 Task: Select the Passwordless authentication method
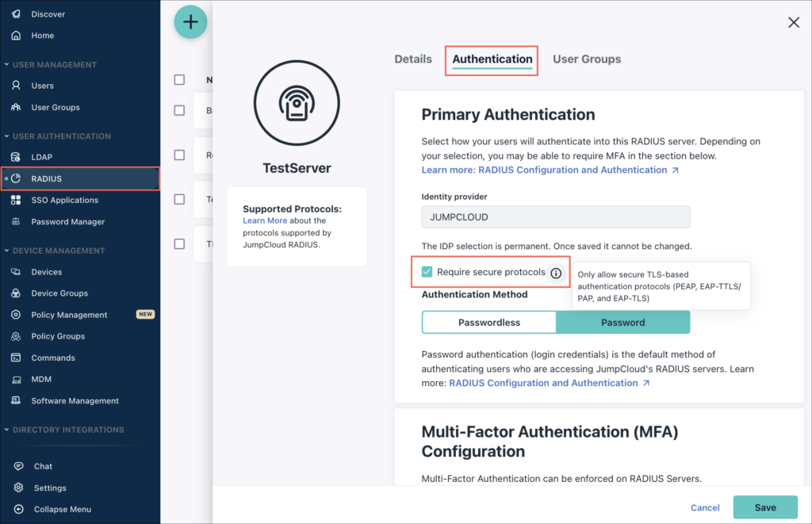coord(489,322)
